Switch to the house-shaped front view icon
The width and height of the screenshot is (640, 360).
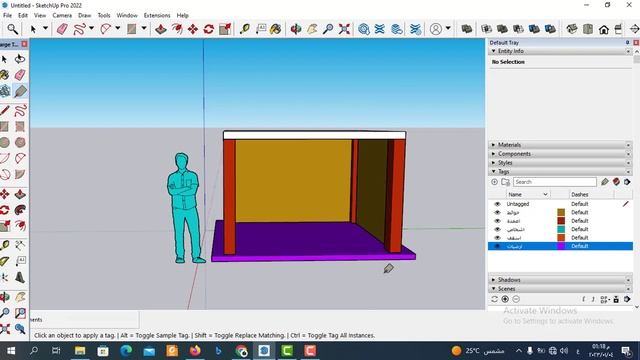click(x=604, y=29)
